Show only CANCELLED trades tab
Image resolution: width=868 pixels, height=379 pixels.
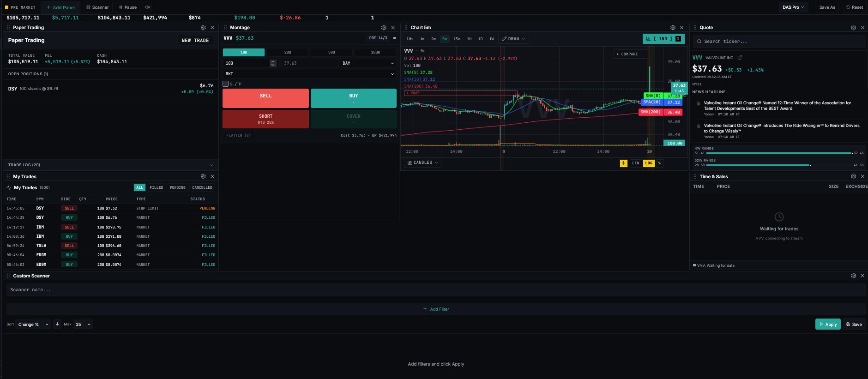point(202,187)
